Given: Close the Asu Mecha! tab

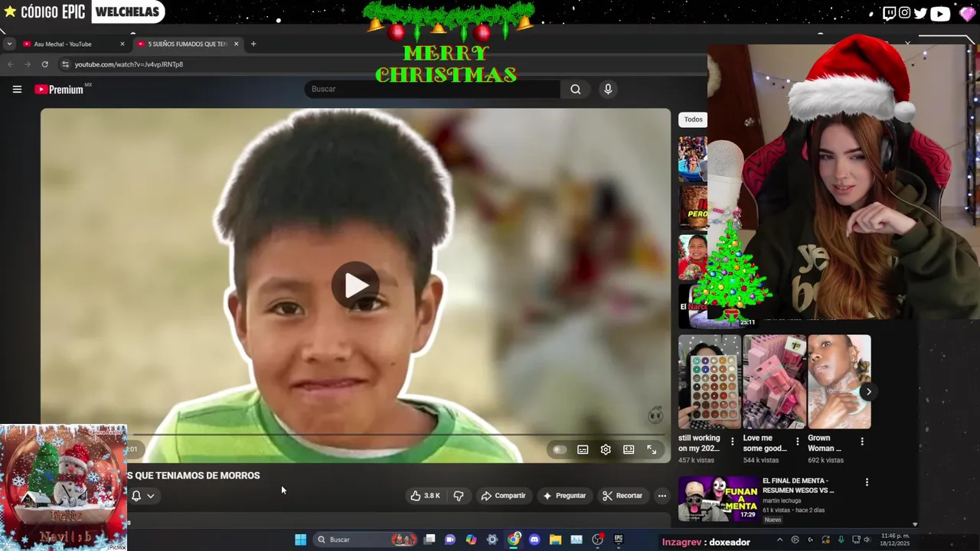Looking at the screenshot, I should pyautogui.click(x=122, y=44).
